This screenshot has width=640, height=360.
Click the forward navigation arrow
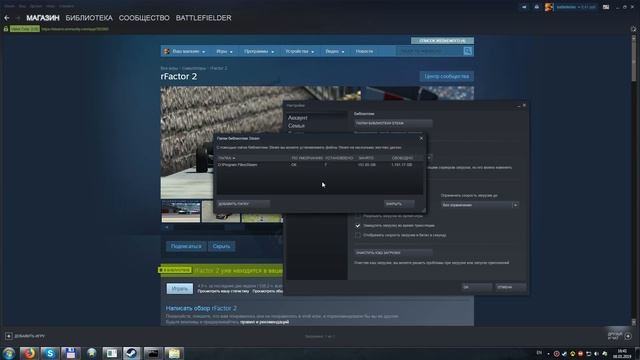pos(18,18)
